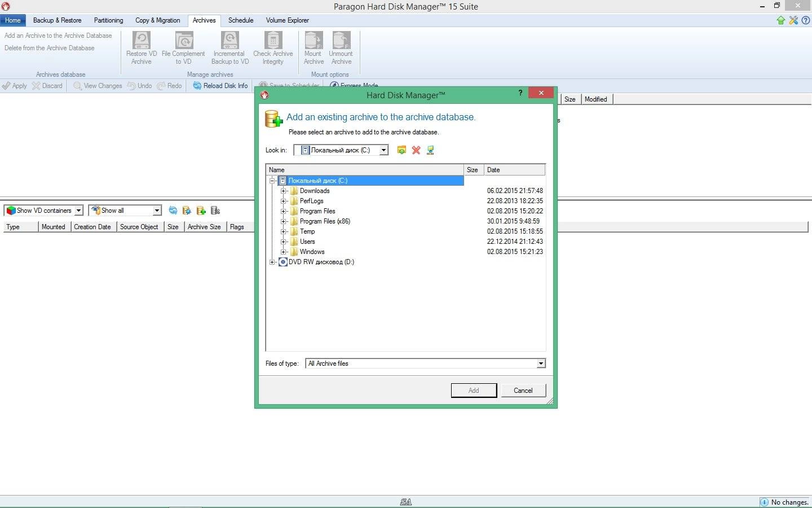Click the Redo toolbar button
This screenshot has width=812, height=508.
(x=169, y=86)
